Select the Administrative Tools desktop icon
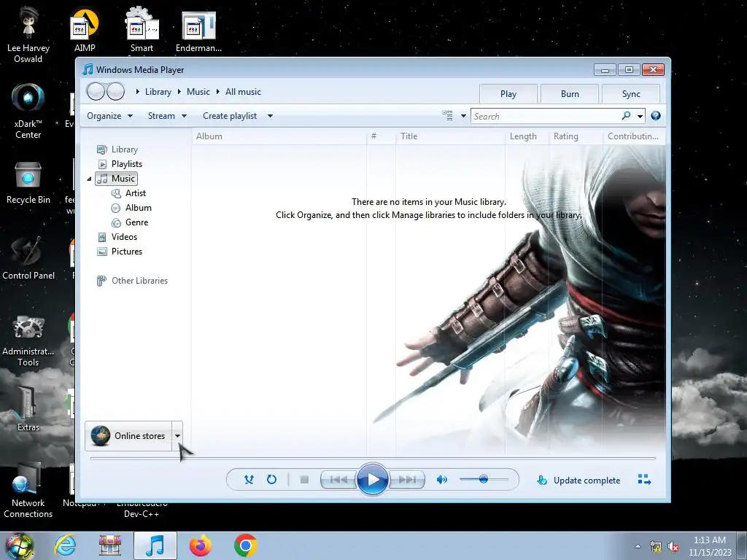 click(28, 341)
